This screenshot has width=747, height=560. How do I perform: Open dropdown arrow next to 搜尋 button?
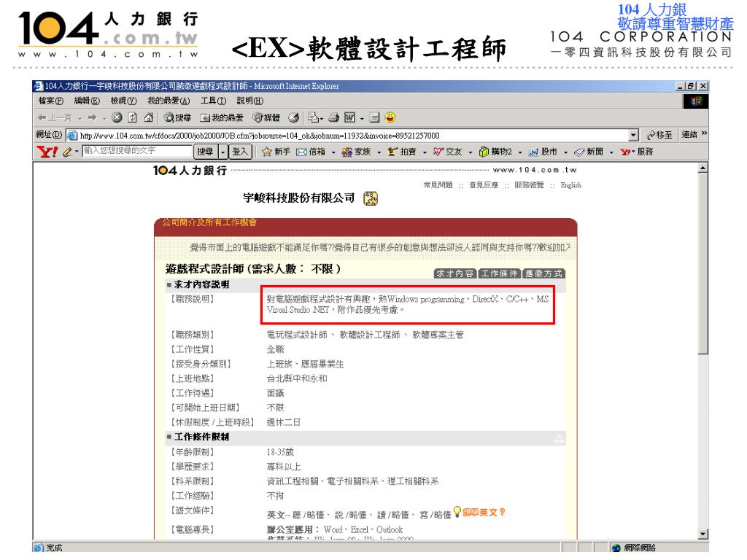pyautogui.click(x=223, y=152)
